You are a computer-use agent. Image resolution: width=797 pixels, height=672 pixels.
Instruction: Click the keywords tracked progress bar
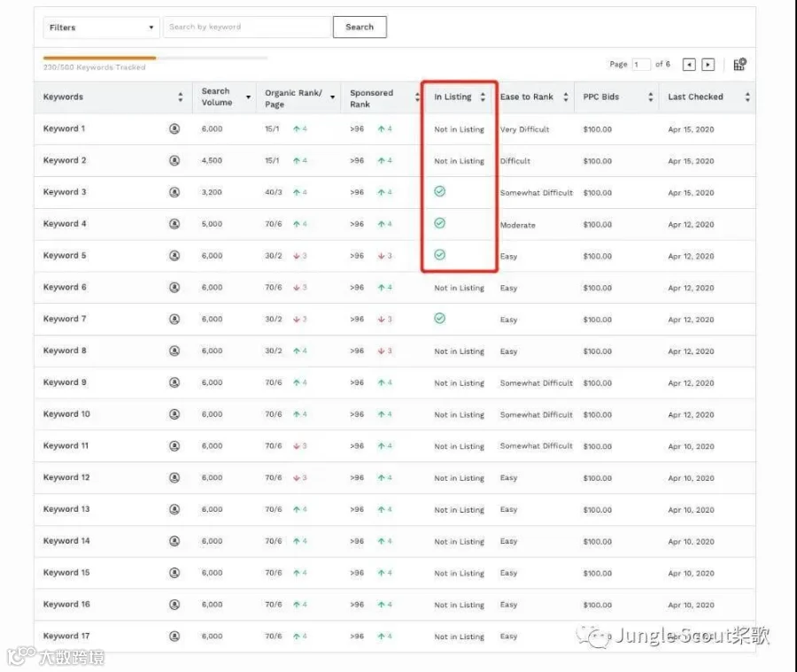click(155, 58)
